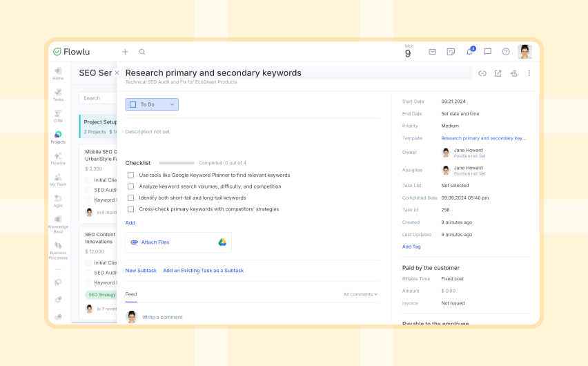Open the notifications bell icon

(x=469, y=52)
